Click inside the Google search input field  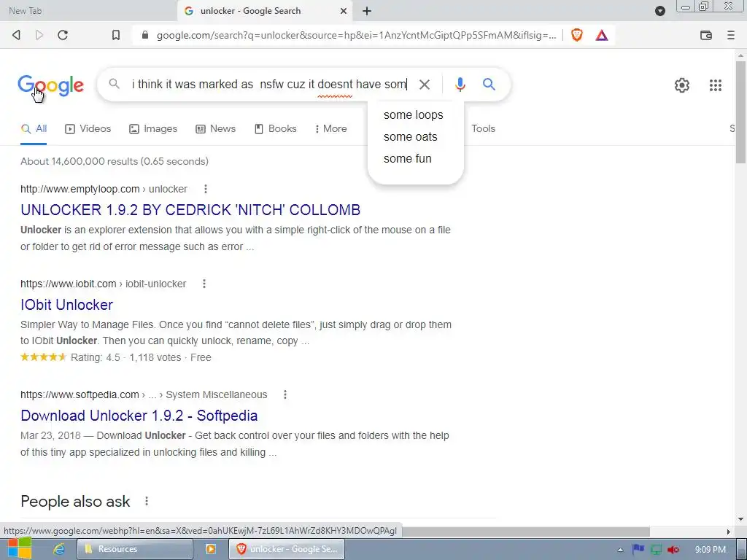[x=269, y=85]
